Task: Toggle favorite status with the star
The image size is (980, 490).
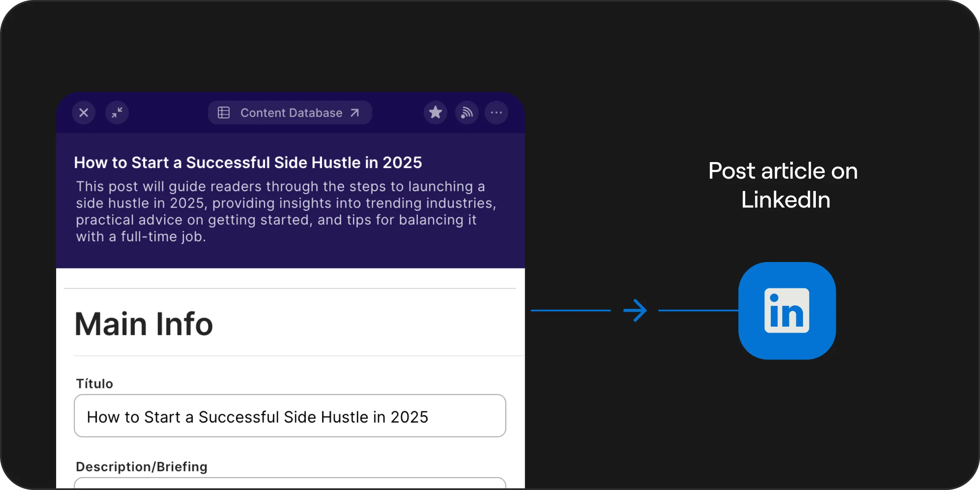Action: click(435, 113)
